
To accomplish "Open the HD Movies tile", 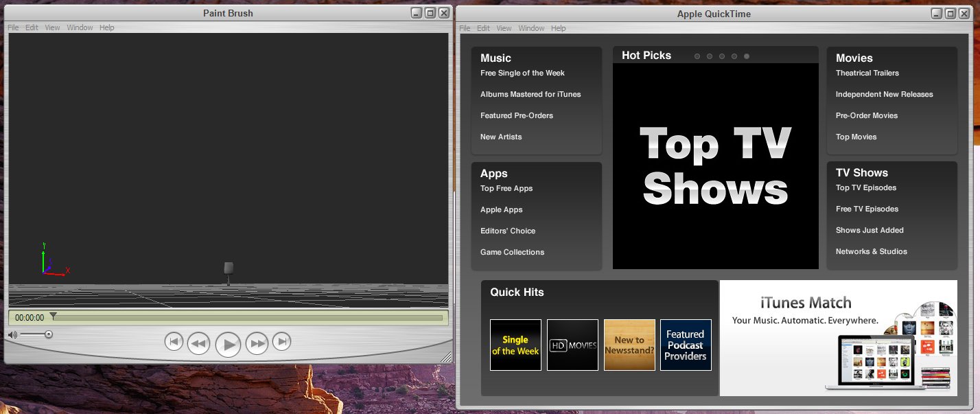I will (x=572, y=345).
